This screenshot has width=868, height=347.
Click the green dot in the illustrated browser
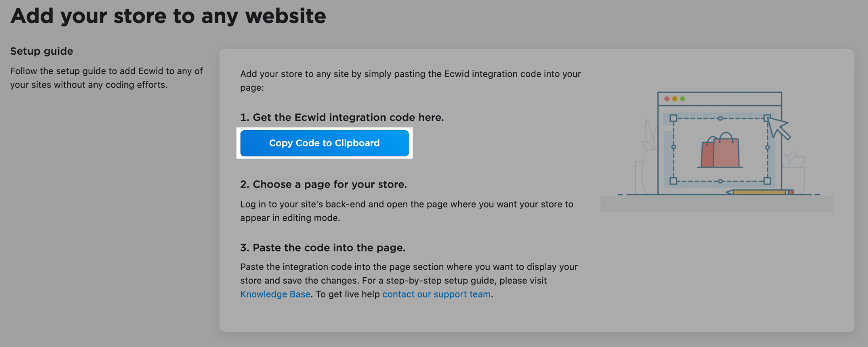[x=683, y=99]
